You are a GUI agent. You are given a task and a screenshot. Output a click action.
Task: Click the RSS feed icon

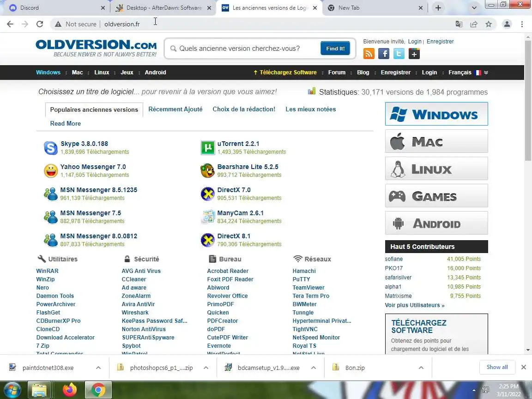[369, 54]
